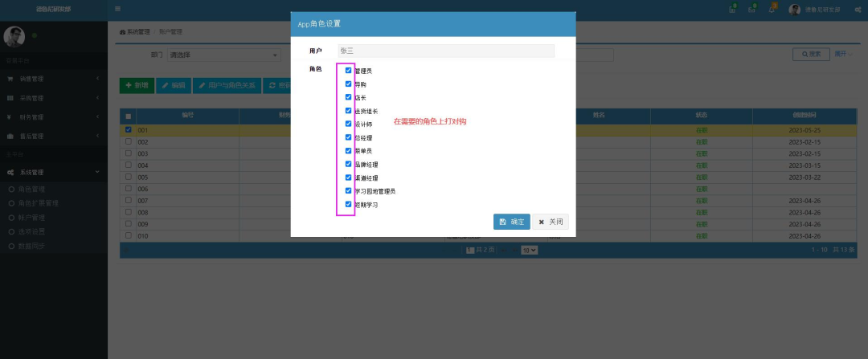Collapse the 系统管理 sidebar section

click(53, 172)
